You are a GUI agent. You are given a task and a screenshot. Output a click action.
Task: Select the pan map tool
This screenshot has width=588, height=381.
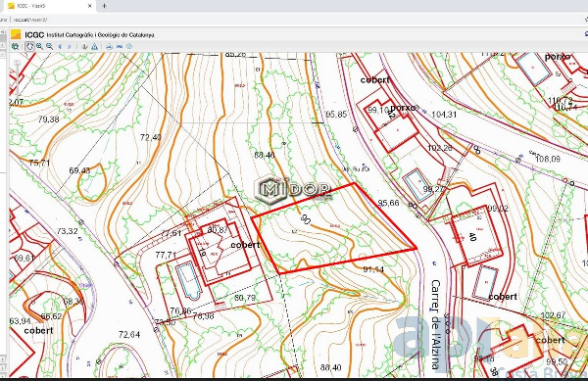click(29, 46)
